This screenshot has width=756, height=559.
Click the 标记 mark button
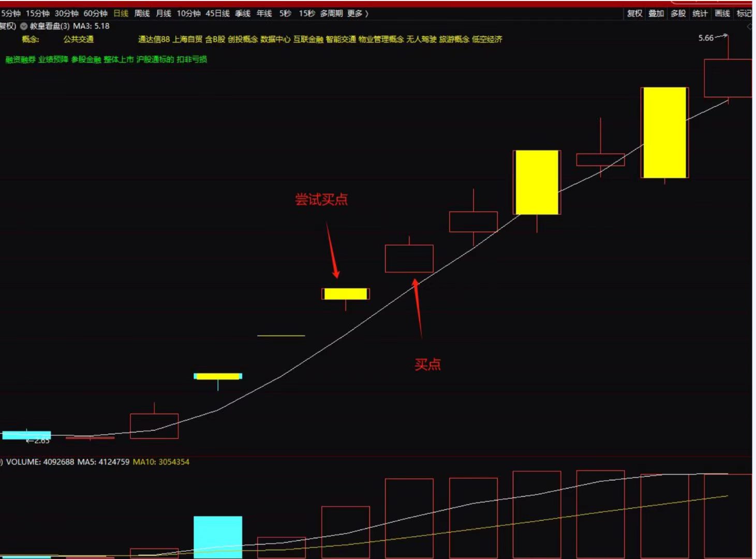point(744,13)
